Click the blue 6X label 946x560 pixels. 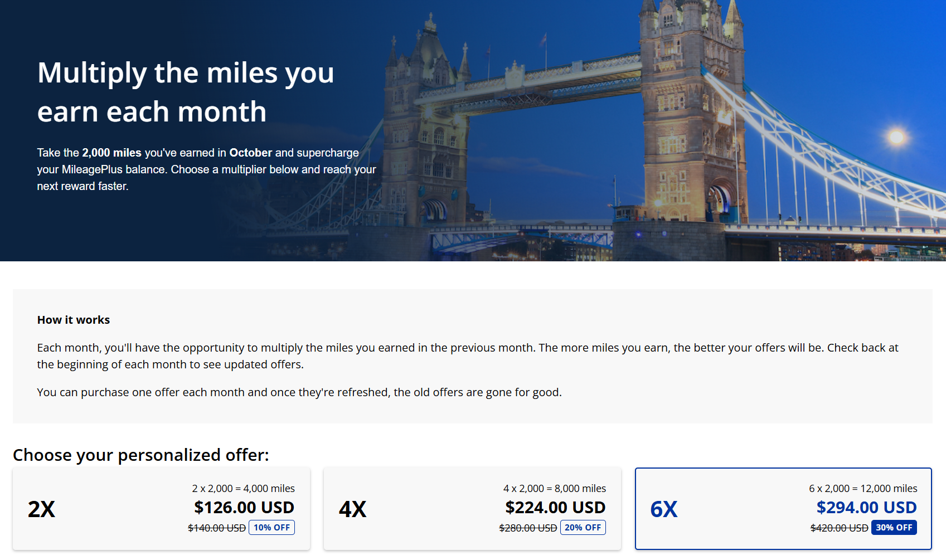(x=663, y=509)
